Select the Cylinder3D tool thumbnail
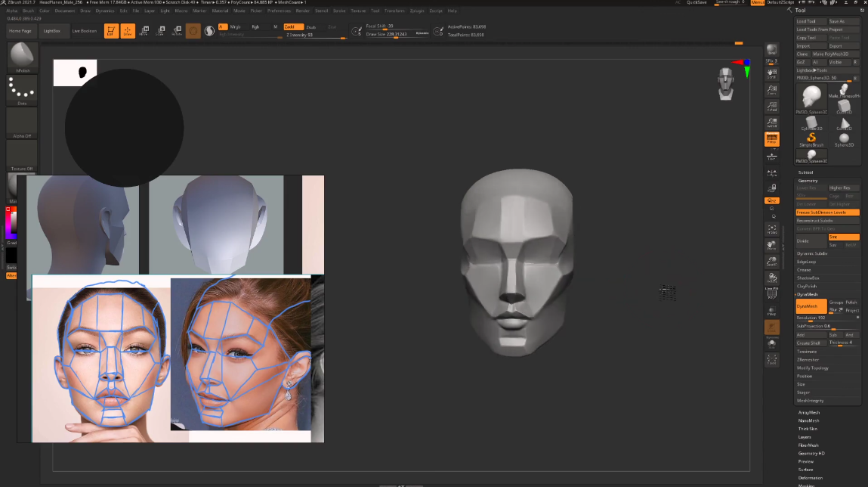 tap(811, 123)
